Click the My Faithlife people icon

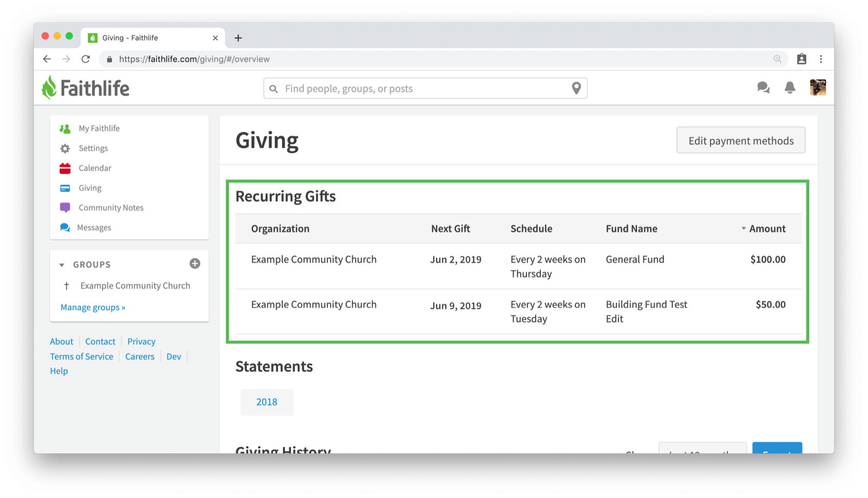pos(65,129)
